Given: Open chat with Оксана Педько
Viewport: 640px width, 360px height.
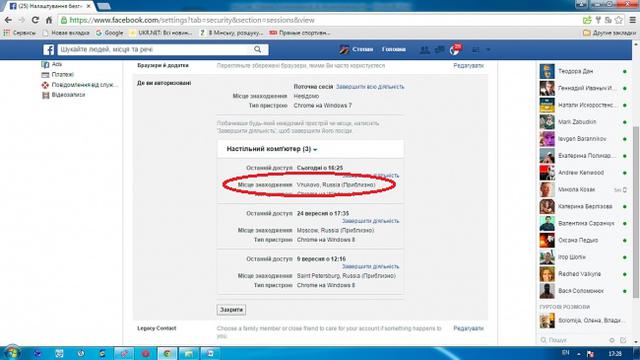Looking at the screenshot, I should tap(583, 240).
